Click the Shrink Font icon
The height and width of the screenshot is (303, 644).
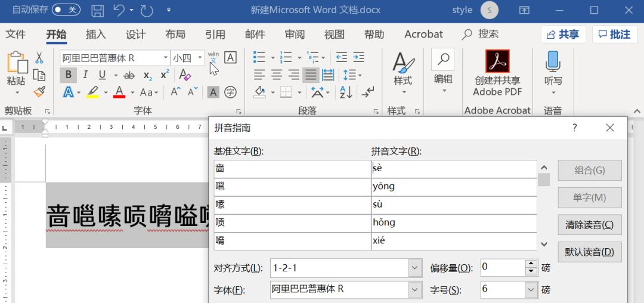pyautogui.click(x=193, y=92)
